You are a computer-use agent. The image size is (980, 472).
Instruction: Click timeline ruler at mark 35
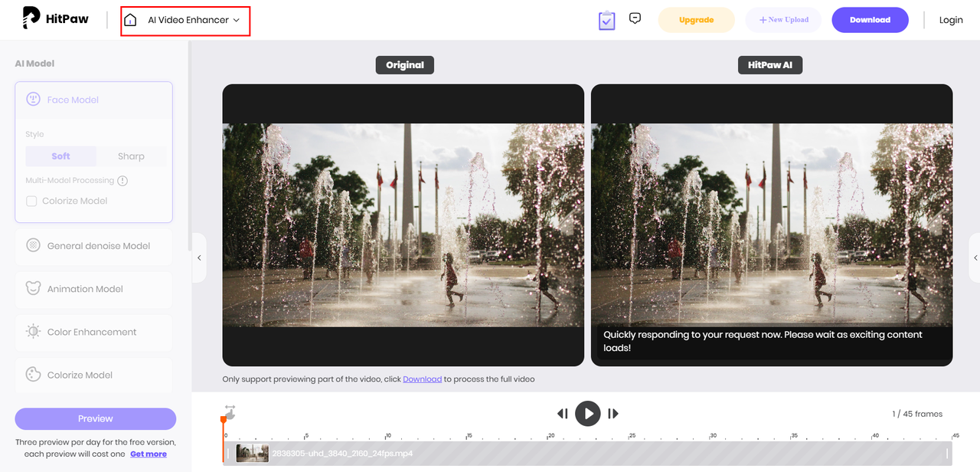(794, 436)
